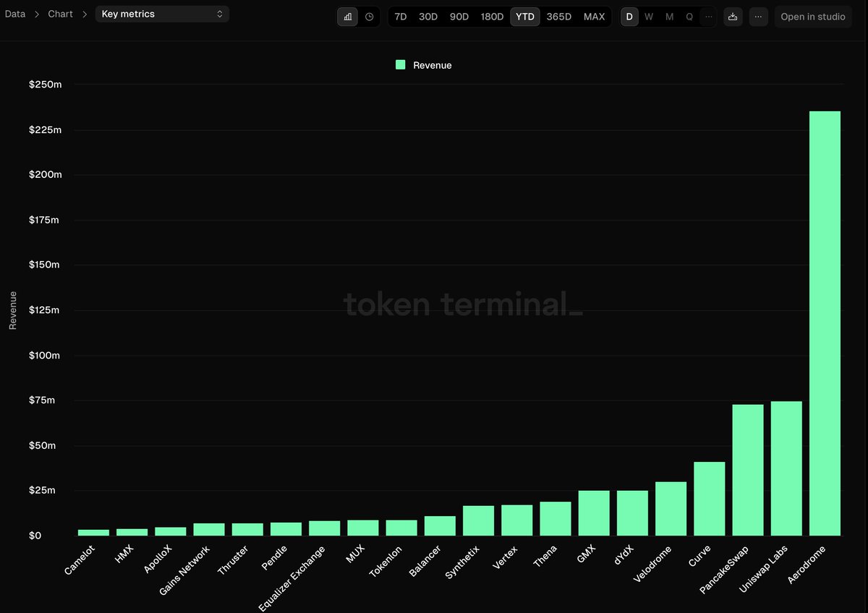Click the Gains Network axis label
Image resolution: width=868 pixels, height=613 pixels.
pos(185,571)
